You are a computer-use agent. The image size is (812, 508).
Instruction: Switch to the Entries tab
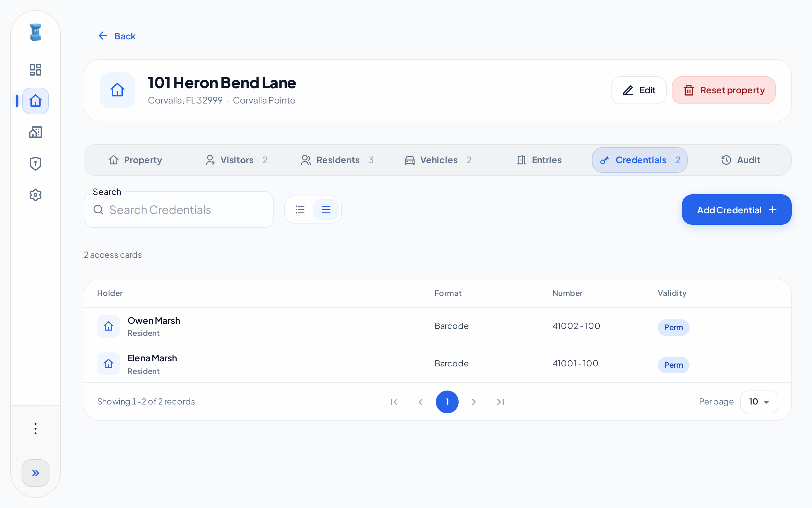[x=539, y=160]
